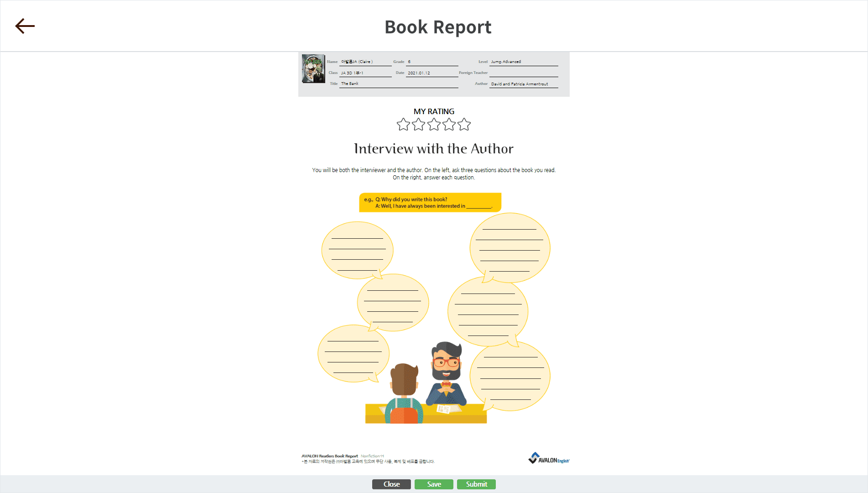Click the Title field 'The Bank'
The width and height of the screenshot is (868, 493).
click(399, 84)
